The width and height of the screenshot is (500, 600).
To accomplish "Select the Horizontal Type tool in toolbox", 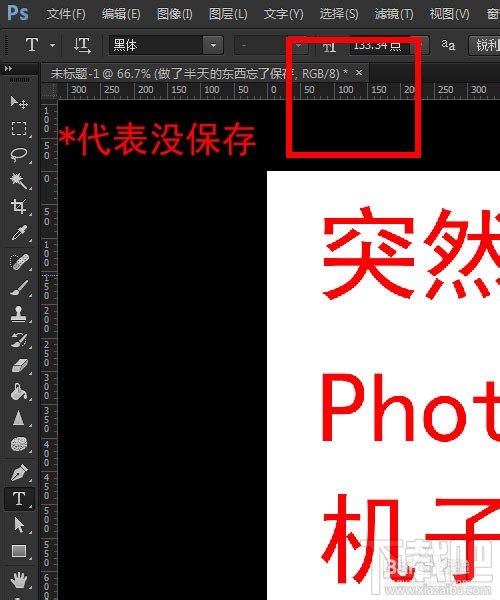I will (x=19, y=499).
